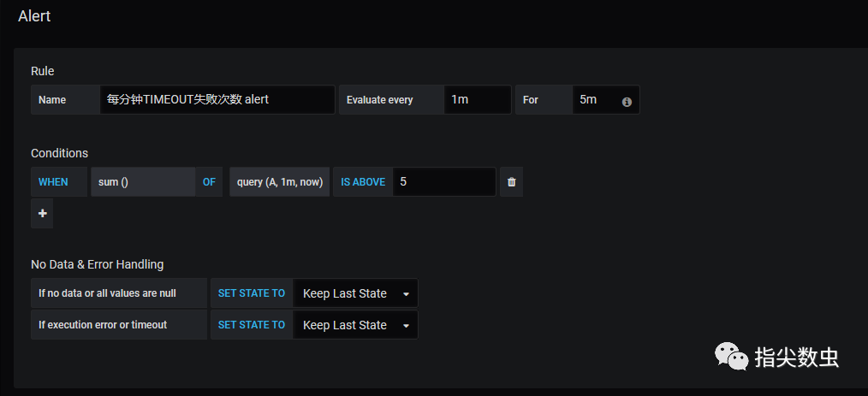Click the OF label in condition
This screenshot has height=396, width=868.
(x=209, y=182)
